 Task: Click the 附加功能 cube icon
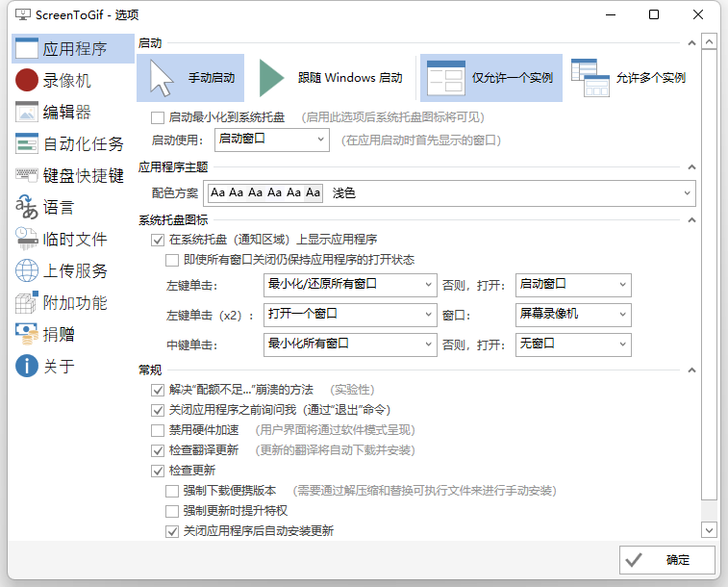27,302
